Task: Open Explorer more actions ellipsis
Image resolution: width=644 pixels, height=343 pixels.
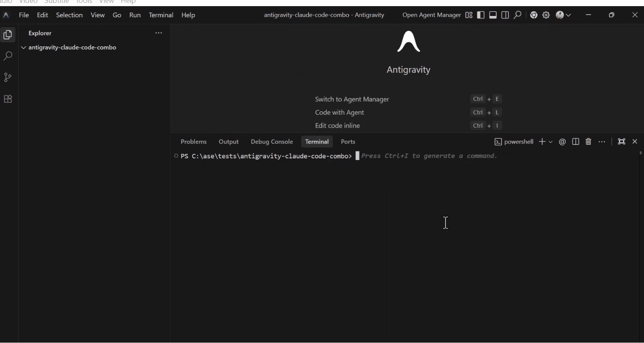Action: pyautogui.click(x=158, y=33)
